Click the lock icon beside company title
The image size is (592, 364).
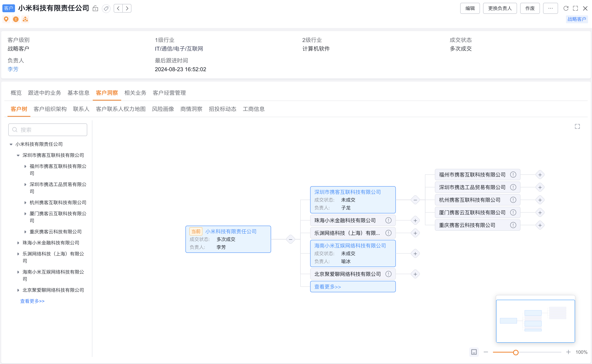(95, 8)
